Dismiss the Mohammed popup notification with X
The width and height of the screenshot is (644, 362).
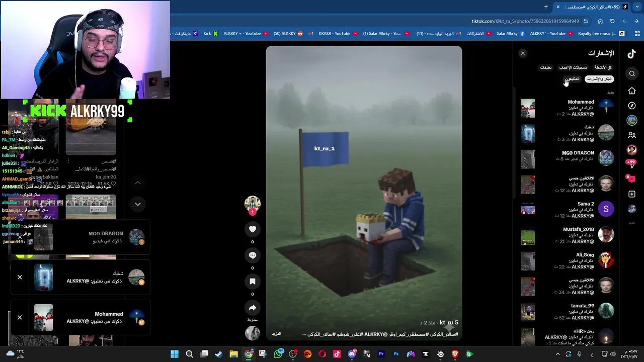(x=20, y=317)
